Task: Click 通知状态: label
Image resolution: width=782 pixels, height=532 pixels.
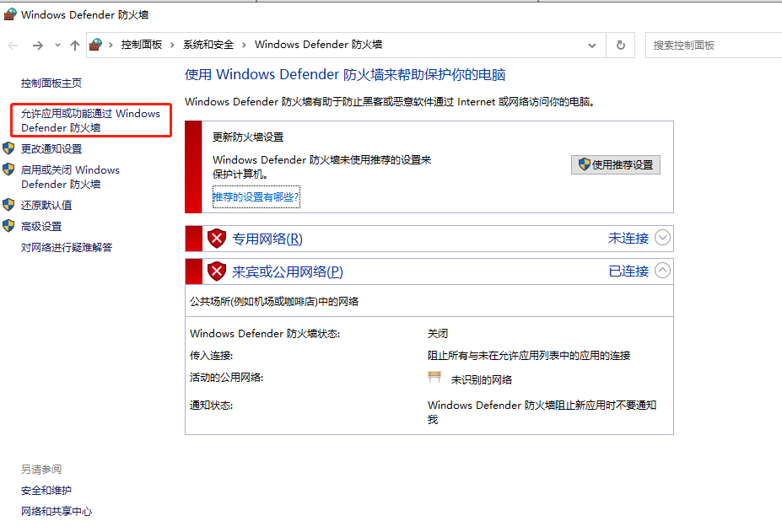Action: click(211, 406)
